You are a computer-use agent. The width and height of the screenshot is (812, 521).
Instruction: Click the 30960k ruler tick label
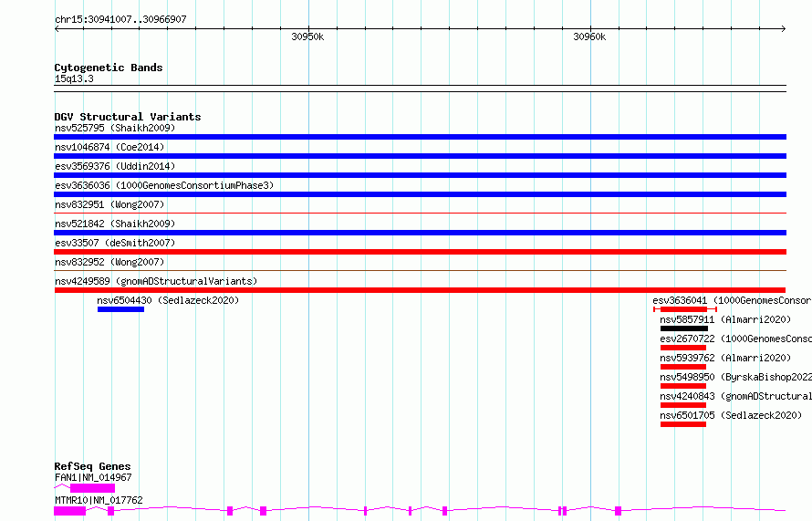[x=589, y=36]
